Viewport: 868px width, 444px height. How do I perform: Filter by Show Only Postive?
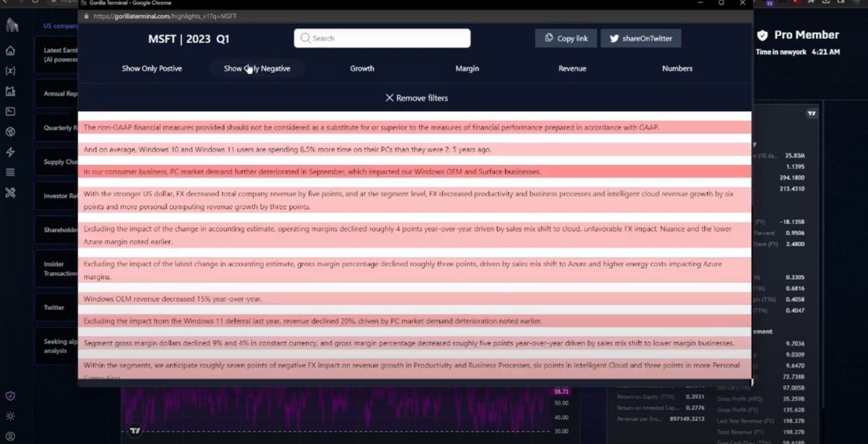point(152,68)
